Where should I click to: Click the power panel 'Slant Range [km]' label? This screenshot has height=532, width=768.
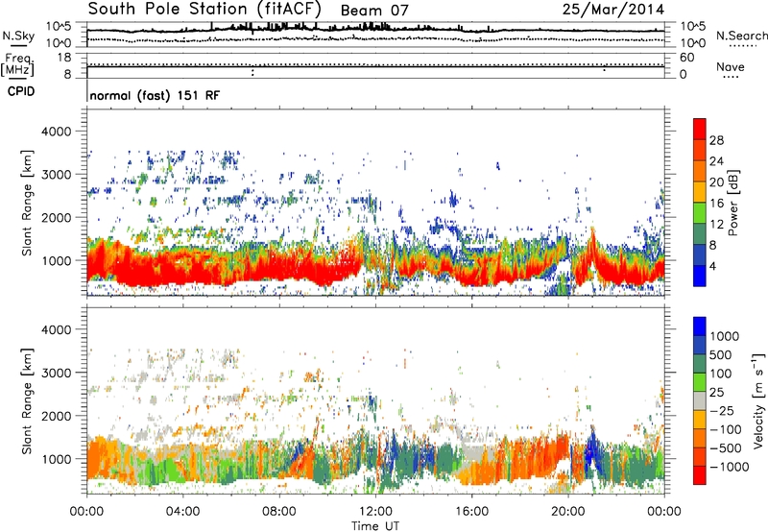27,203
